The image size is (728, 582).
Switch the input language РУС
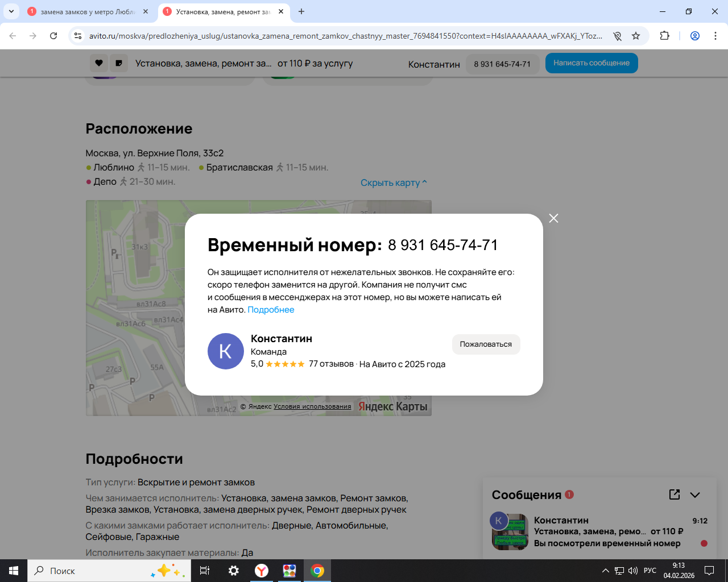pos(650,571)
